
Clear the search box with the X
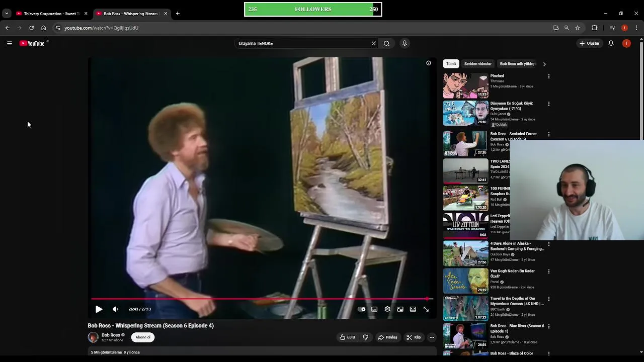(374, 43)
